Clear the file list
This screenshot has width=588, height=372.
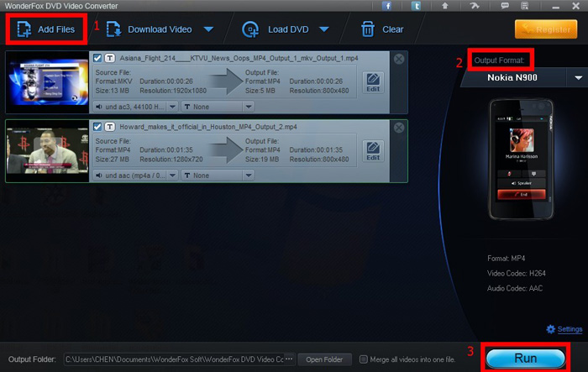[x=382, y=29]
